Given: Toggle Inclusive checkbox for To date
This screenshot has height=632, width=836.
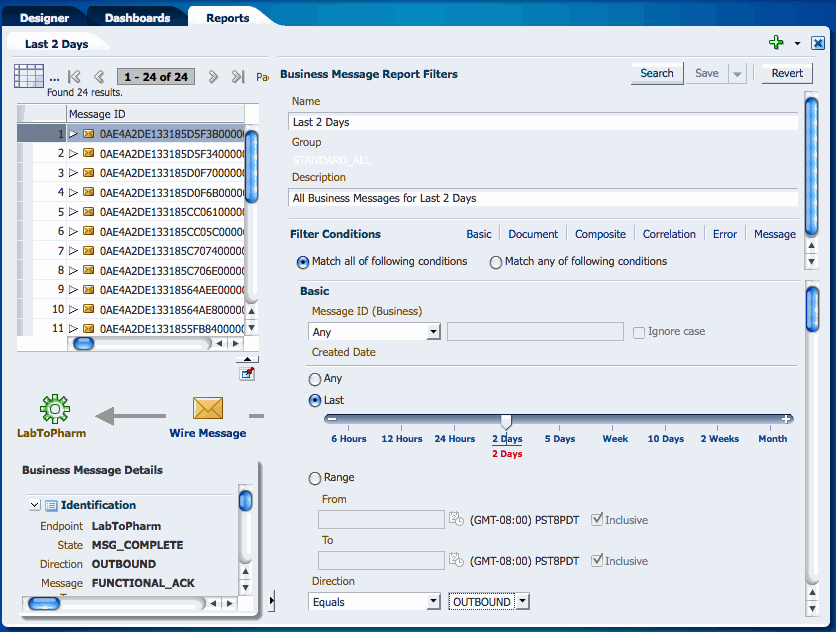Looking at the screenshot, I should tap(597, 560).
